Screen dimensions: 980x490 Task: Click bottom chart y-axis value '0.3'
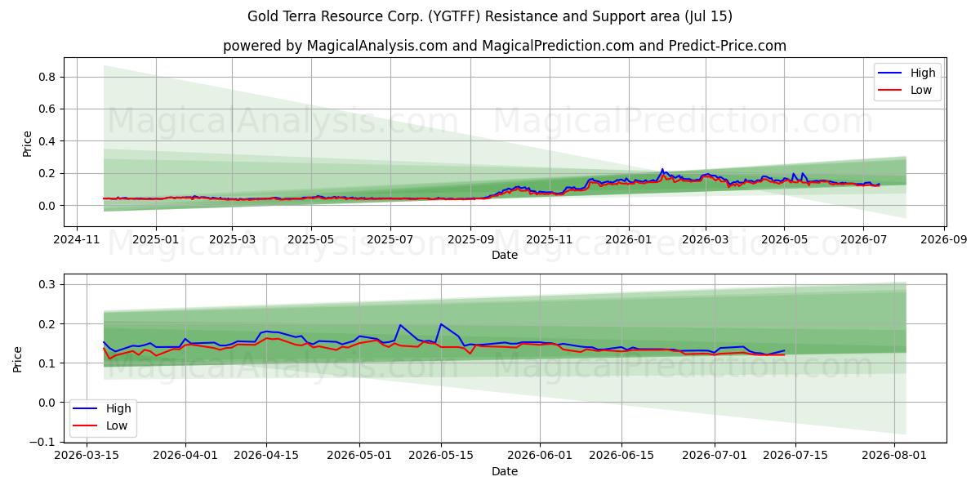tap(48, 284)
